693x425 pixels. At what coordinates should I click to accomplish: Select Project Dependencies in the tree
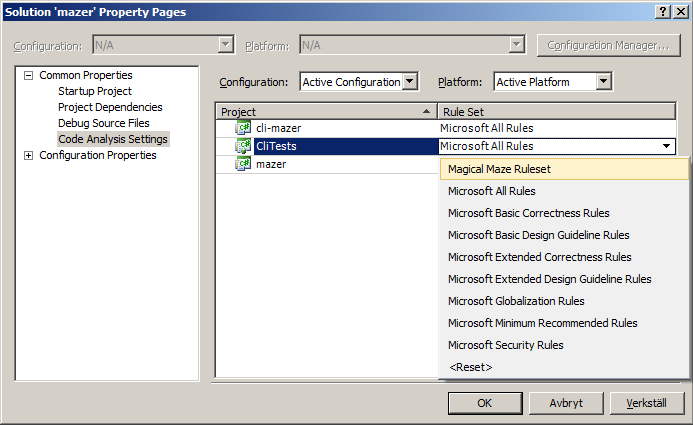pos(110,107)
